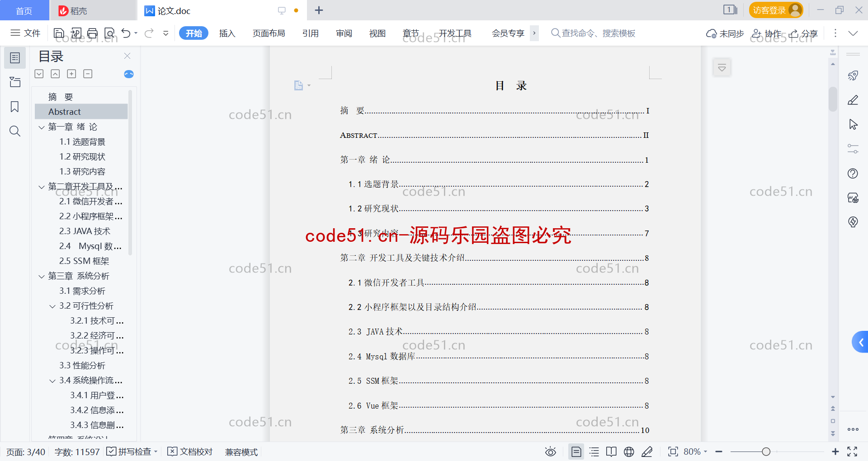Close the 目录 navigation panel
Viewport: 868px width, 461px height.
coord(127,56)
